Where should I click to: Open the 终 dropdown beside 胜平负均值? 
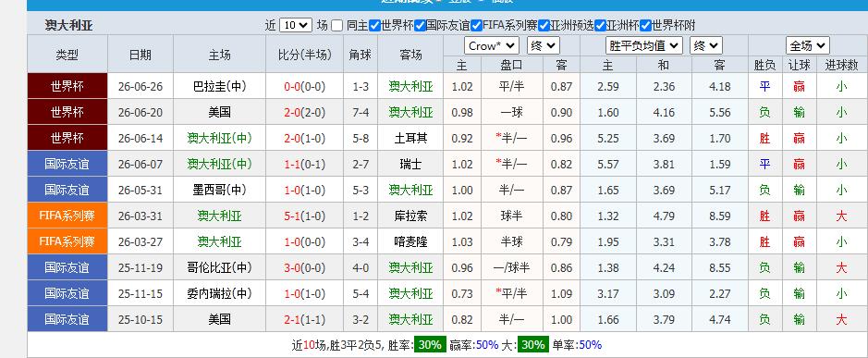[x=706, y=45]
